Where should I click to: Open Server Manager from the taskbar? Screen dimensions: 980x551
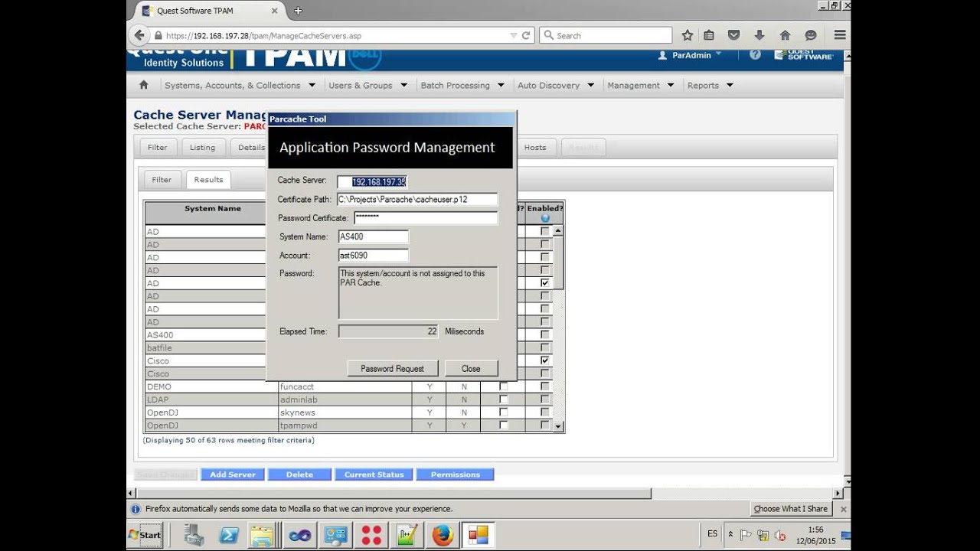(194, 535)
